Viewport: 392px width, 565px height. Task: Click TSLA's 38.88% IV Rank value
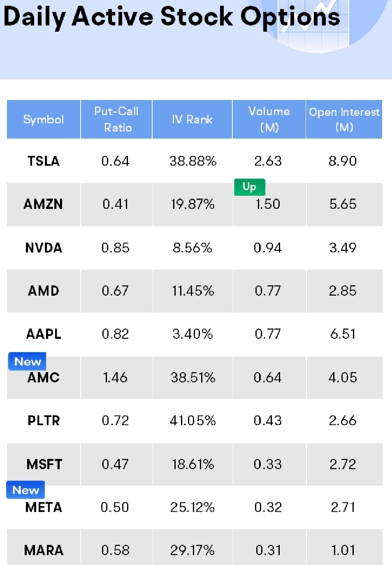[x=193, y=161]
